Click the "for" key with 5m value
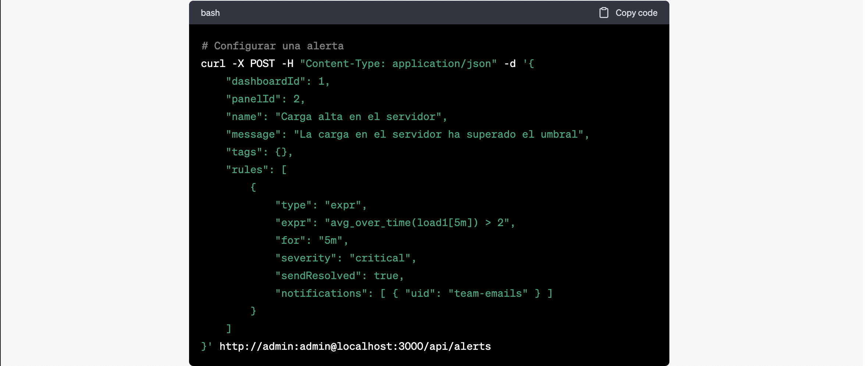Viewport: 868px width, 366px height. point(290,240)
